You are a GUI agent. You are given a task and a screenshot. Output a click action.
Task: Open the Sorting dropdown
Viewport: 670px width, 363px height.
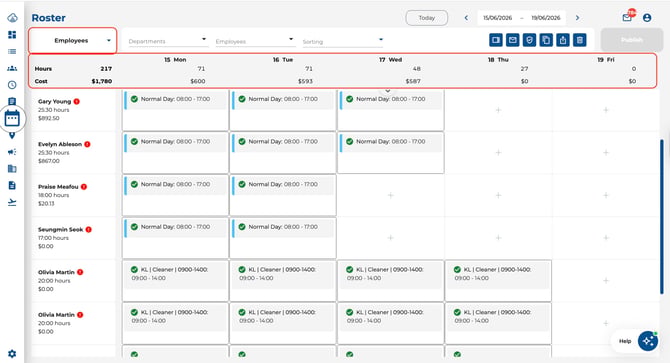coord(342,41)
